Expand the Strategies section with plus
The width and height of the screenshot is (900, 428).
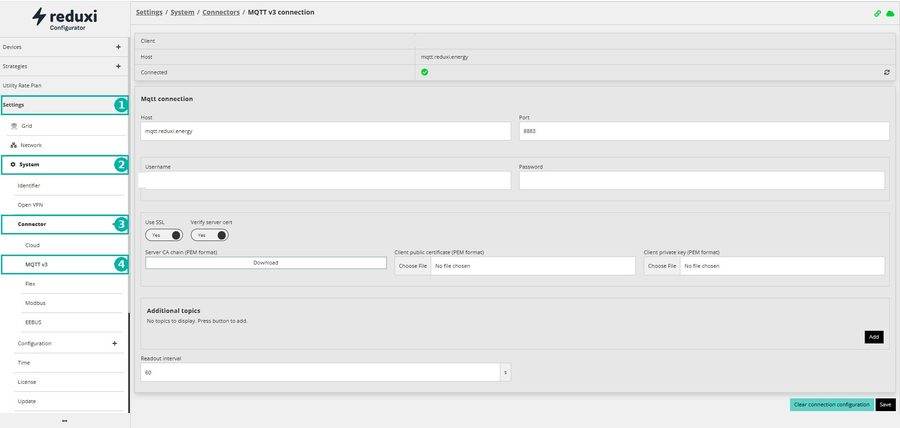(x=118, y=67)
